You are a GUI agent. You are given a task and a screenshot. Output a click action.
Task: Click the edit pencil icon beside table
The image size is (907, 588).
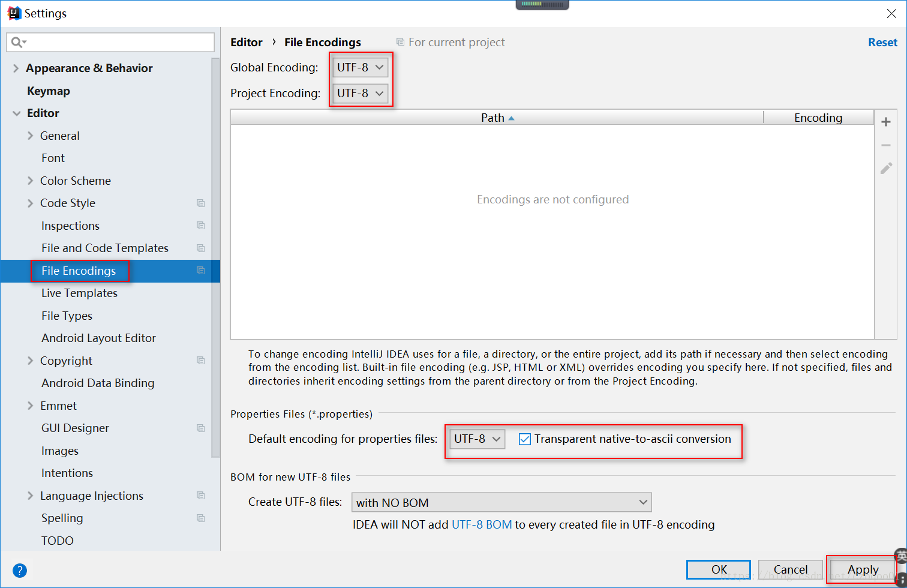coord(886,169)
